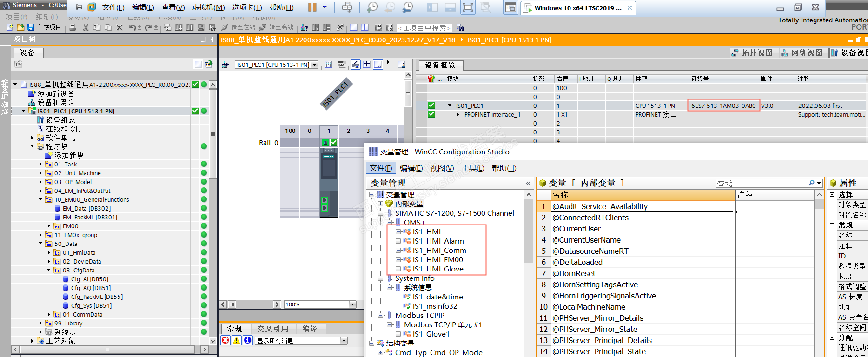The width and height of the screenshot is (868, 357).
Task: Switch to the 网络视图 tab
Action: (803, 53)
